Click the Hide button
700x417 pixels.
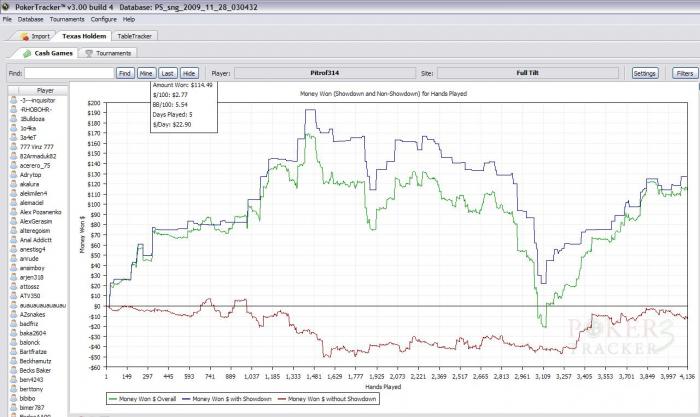[189, 73]
